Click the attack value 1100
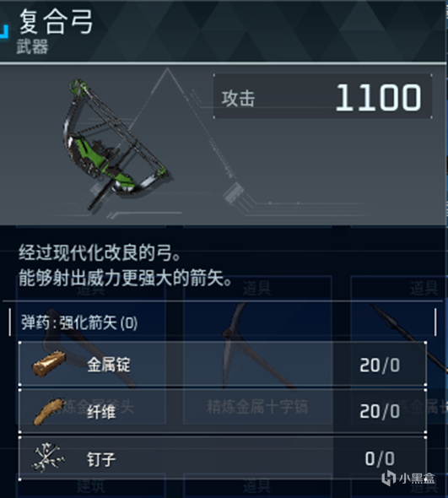The width and height of the screenshot is (448, 498). 379,97
